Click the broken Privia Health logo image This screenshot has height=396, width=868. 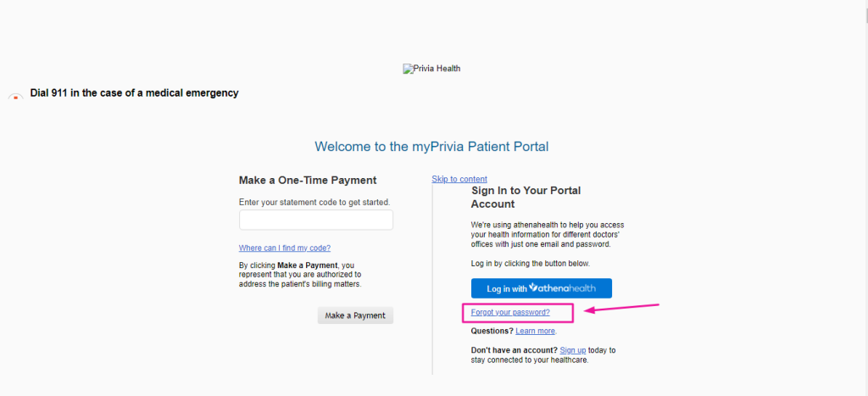click(x=431, y=69)
